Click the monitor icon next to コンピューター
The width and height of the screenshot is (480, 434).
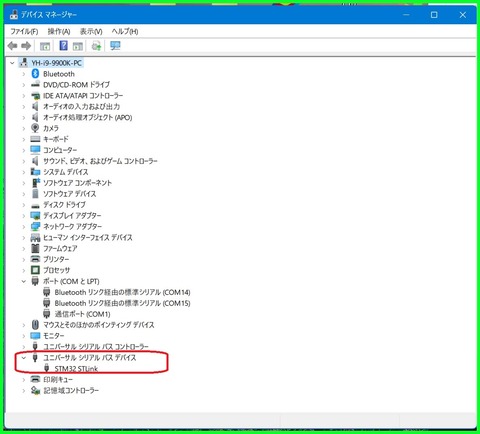(x=35, y=150)
